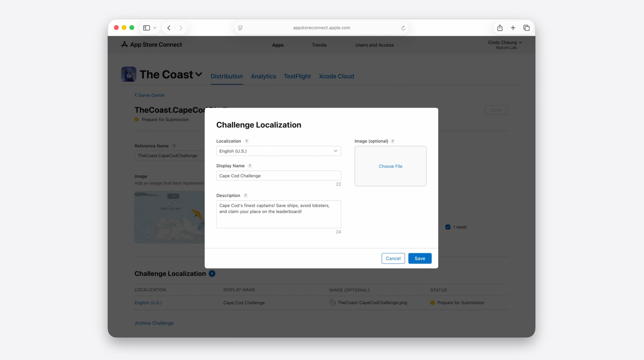This screenshot has height=360, width=644.
Task: Switch to the Analytics tab
Action: (263, 76)
